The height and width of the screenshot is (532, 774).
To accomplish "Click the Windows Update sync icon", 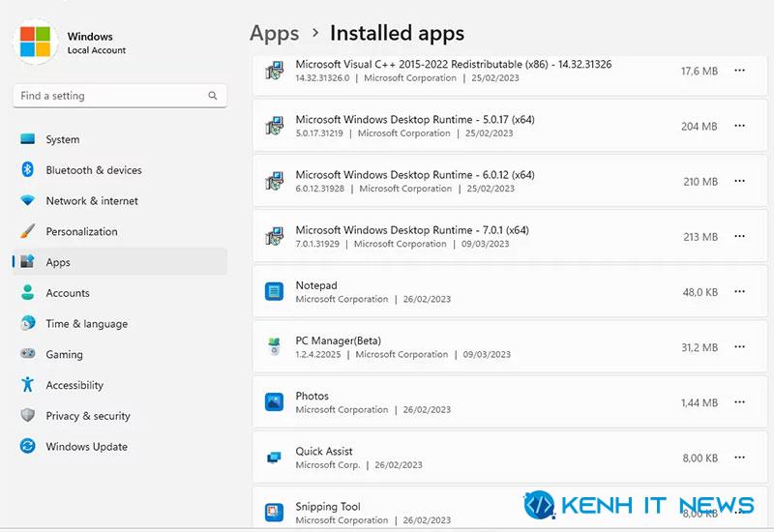I will pos(28,446).
